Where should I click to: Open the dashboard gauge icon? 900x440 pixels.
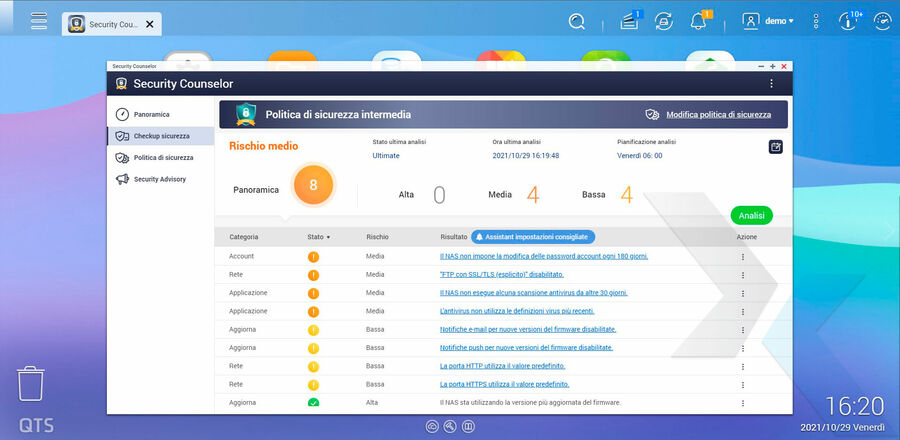tap(882, 21)
